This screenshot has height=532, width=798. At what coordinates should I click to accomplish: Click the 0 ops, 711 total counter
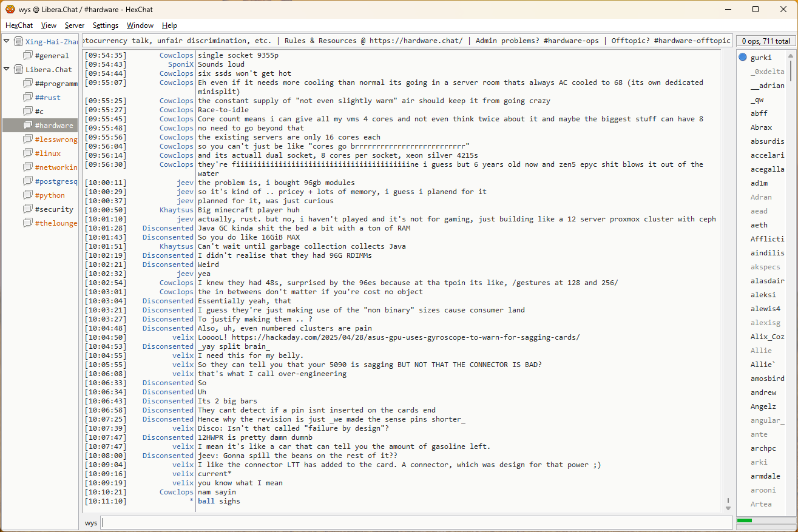765,41
